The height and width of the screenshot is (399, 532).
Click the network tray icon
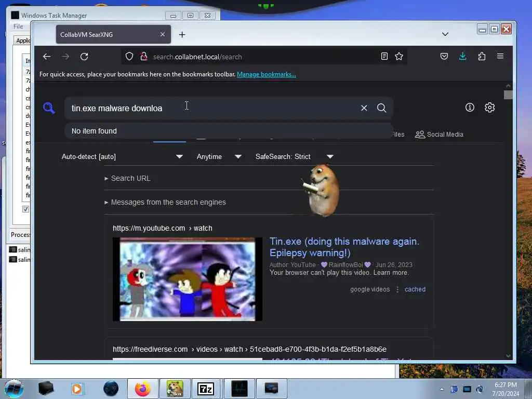click(467, 389)
